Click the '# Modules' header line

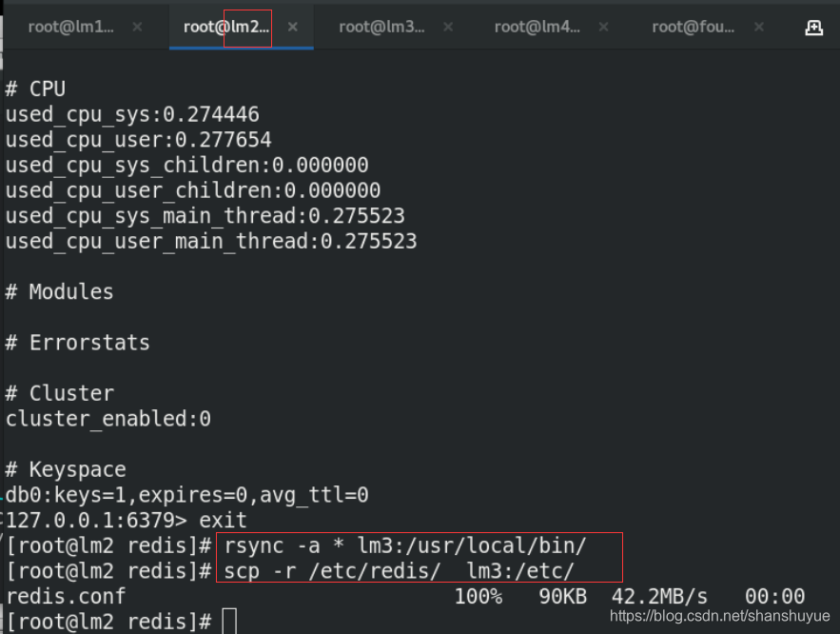60,291
